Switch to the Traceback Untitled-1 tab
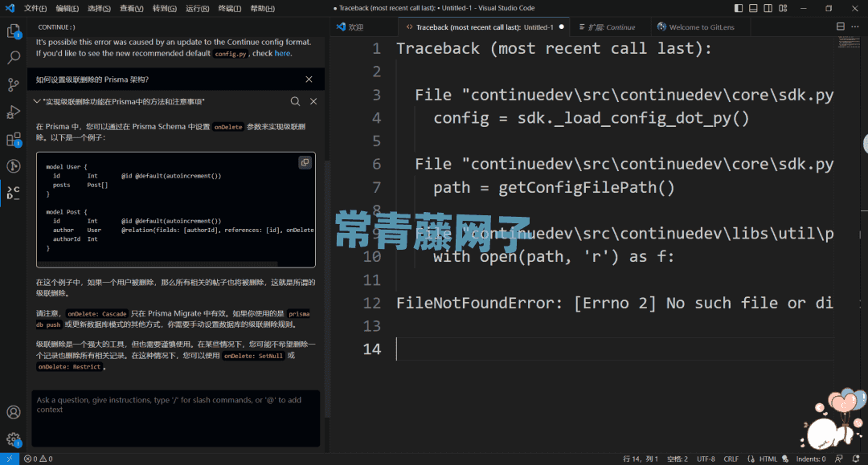868x465 pixels. tap(485, 27)
